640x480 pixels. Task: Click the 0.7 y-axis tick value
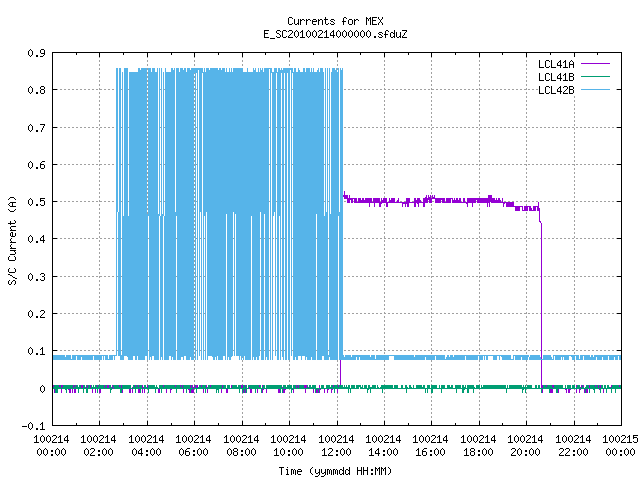[36, 128]
